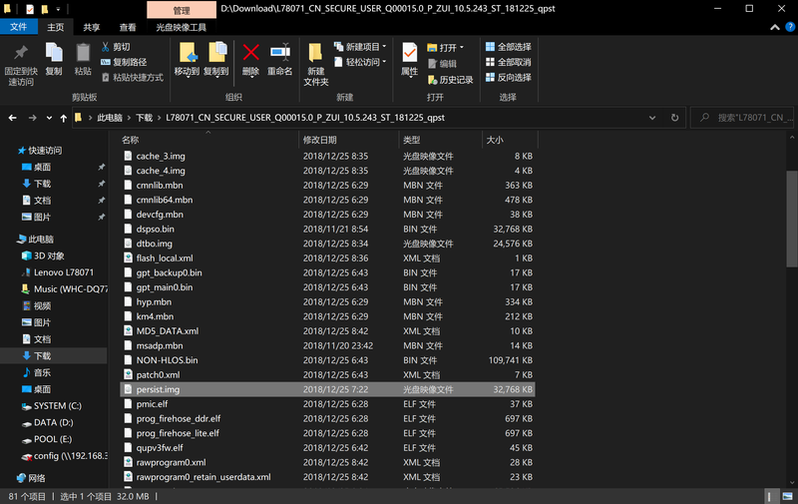Delete file with red X (删除)

click(x=250, y=60)
